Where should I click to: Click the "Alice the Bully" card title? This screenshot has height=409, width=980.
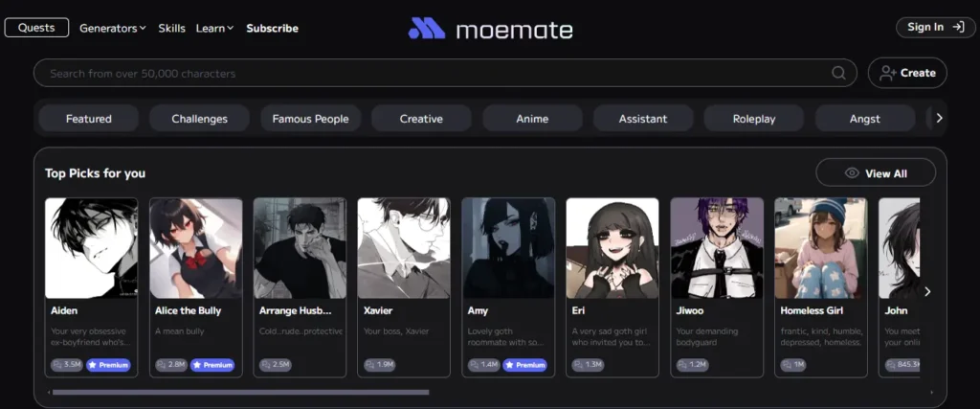189,310
